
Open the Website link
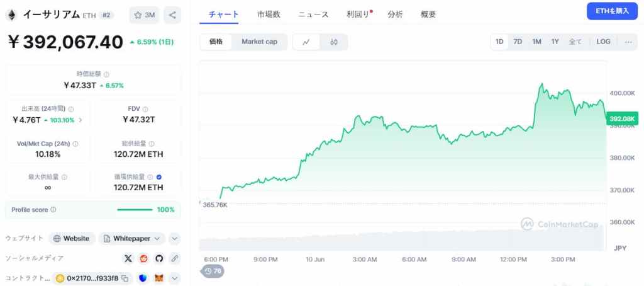(x=72, y=239)
